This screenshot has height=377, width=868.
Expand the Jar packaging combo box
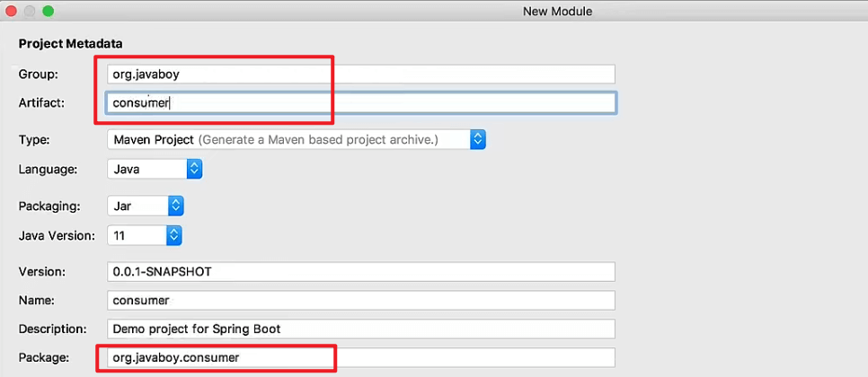(x=145, y=206)
